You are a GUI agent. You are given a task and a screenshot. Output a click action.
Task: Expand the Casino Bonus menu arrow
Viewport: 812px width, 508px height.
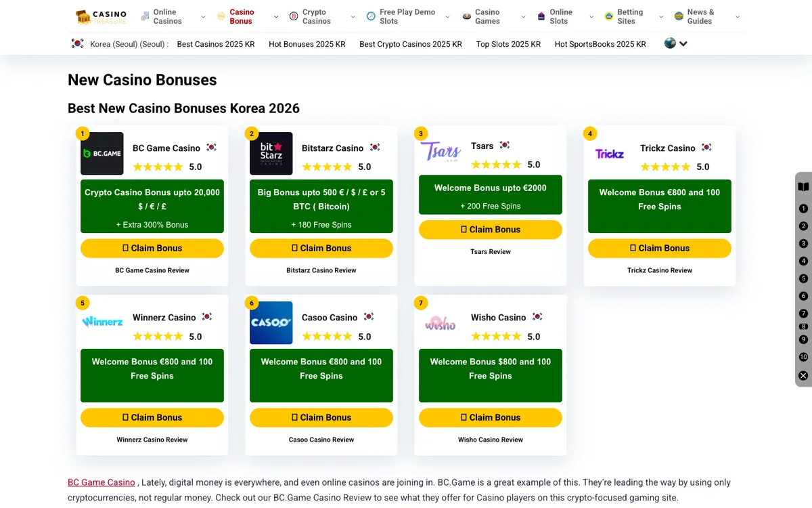(276, 17)
